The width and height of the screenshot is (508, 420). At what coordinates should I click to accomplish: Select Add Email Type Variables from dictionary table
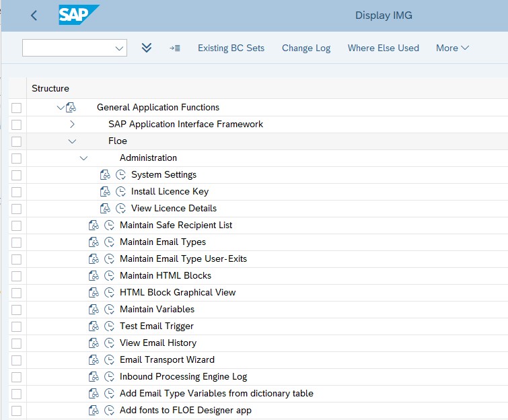(x=217, y=394)
